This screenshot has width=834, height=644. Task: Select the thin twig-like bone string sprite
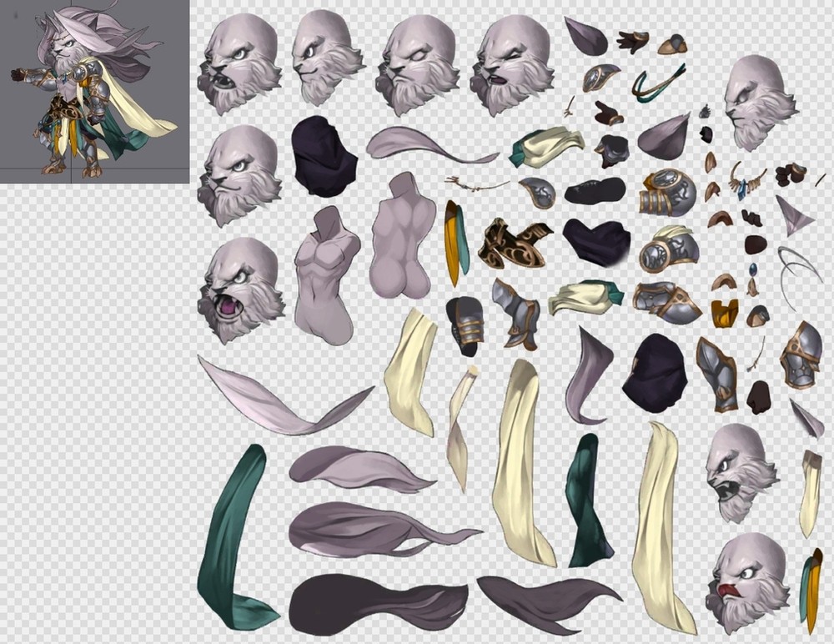tap(475, 183)
